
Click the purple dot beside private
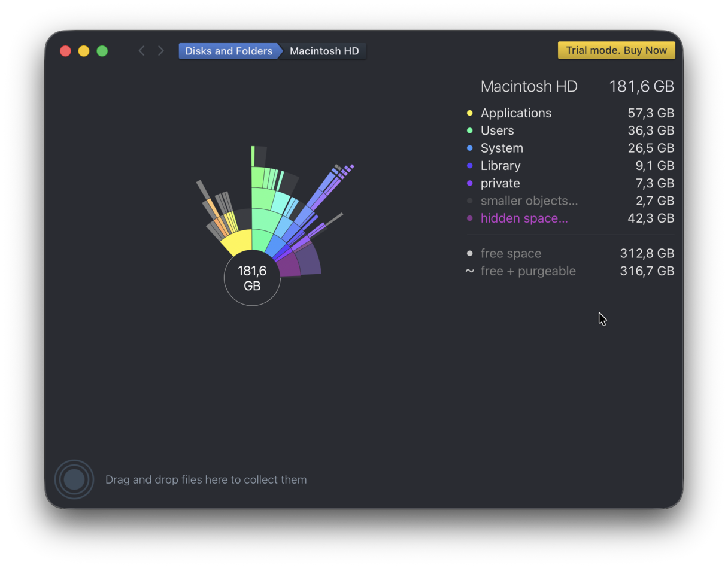pos(469,183)
